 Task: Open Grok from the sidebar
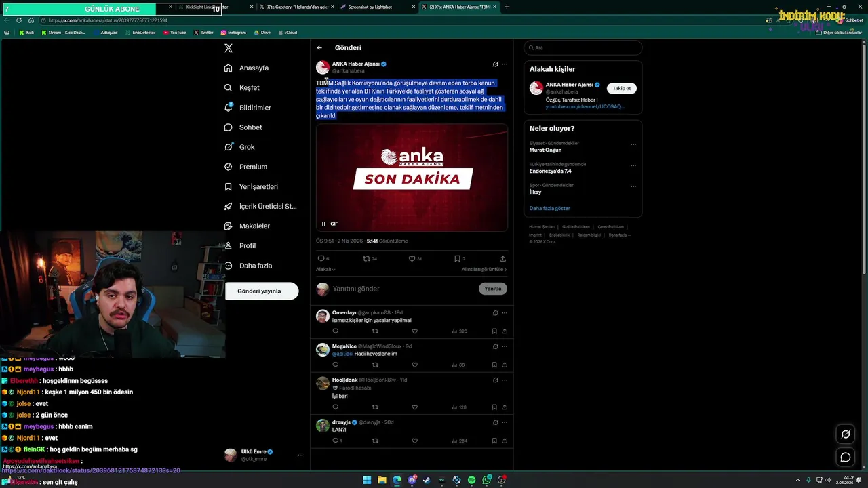click(x=239, y=147)
